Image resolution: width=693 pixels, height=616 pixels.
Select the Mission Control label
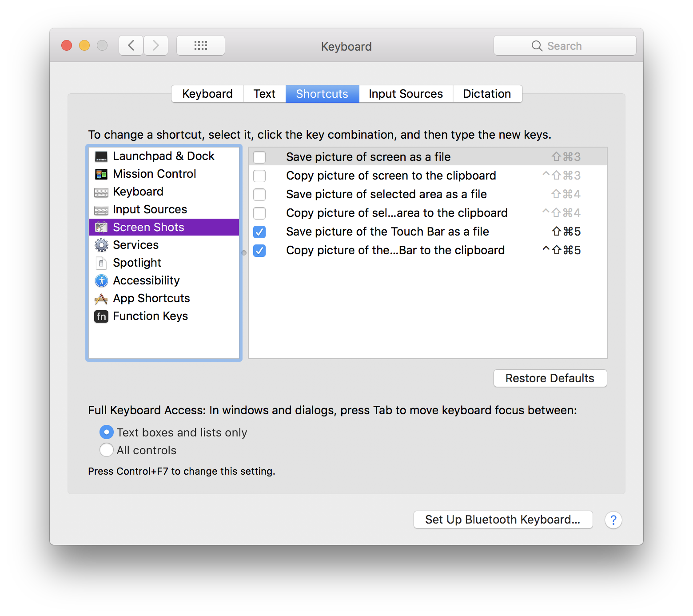point(155,174)
